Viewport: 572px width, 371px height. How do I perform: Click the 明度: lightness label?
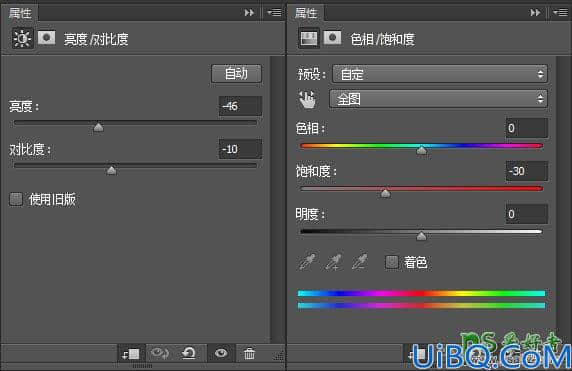tap(310, 215)
